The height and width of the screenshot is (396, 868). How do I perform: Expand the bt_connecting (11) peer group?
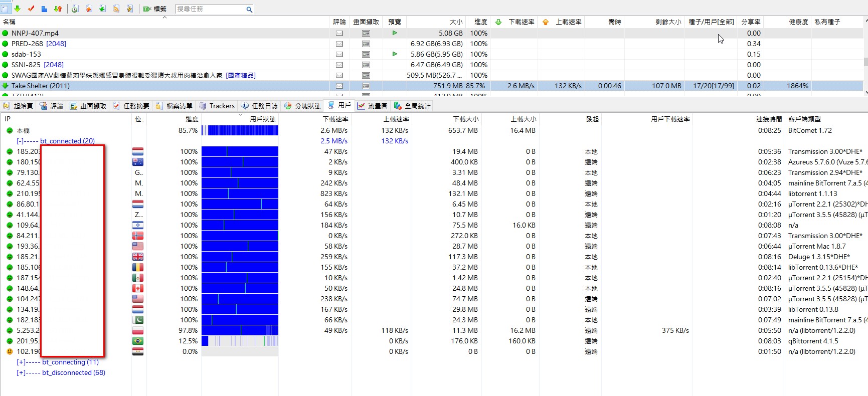click(x=20, y=362)
